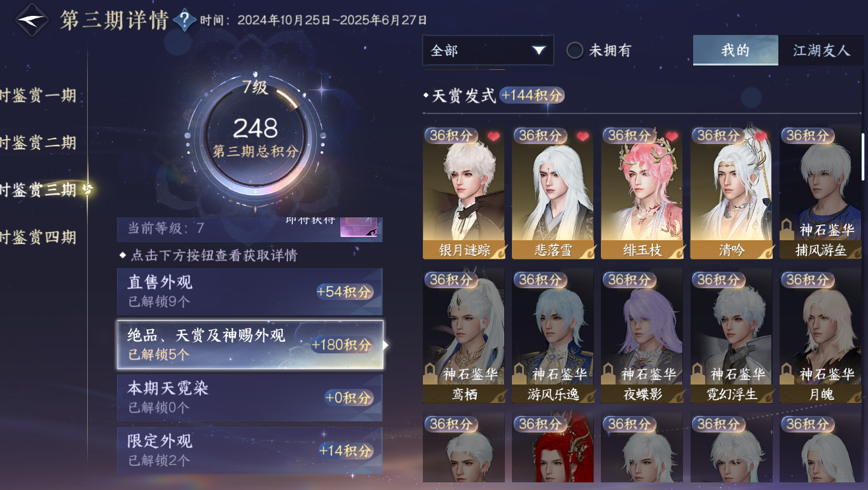
Task: Select 时鉴赏四期 in the sidebar
Action: [x=38, y=237]
